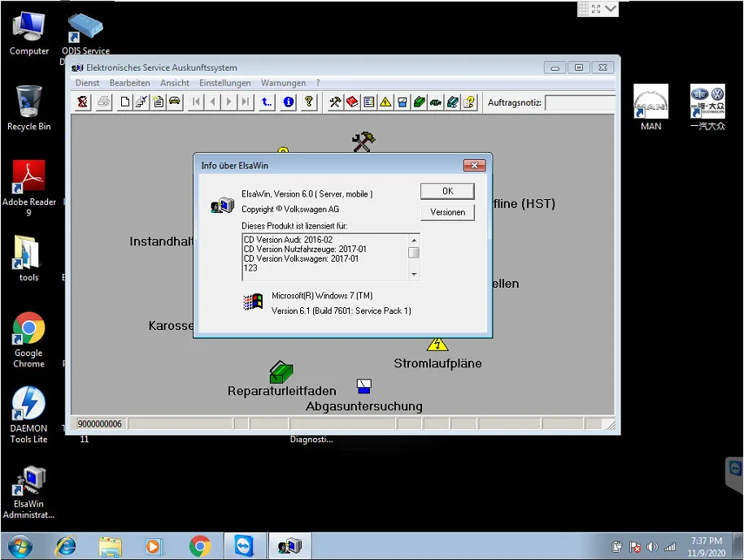Image resolution: width=744 pixels, height=560 pixels.
Task: Click the Auftragsnotiz input field
Action: [x=580, y=102]
